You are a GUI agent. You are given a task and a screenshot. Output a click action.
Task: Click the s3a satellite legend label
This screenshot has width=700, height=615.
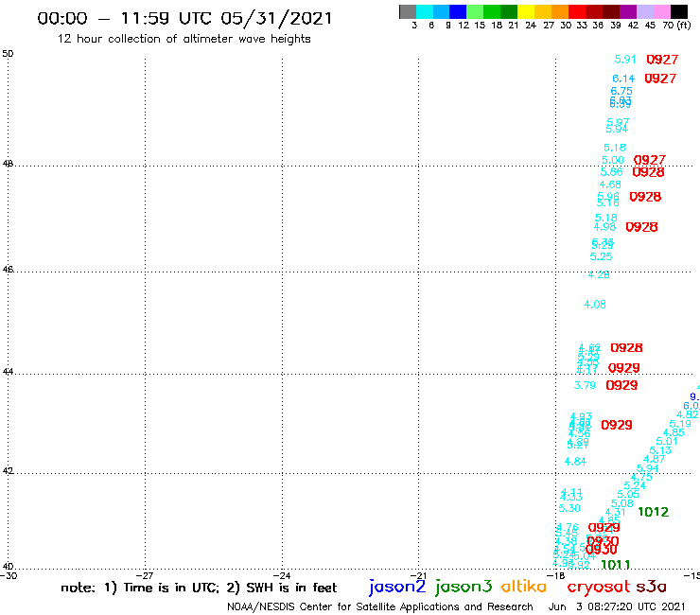click(651, 587)
